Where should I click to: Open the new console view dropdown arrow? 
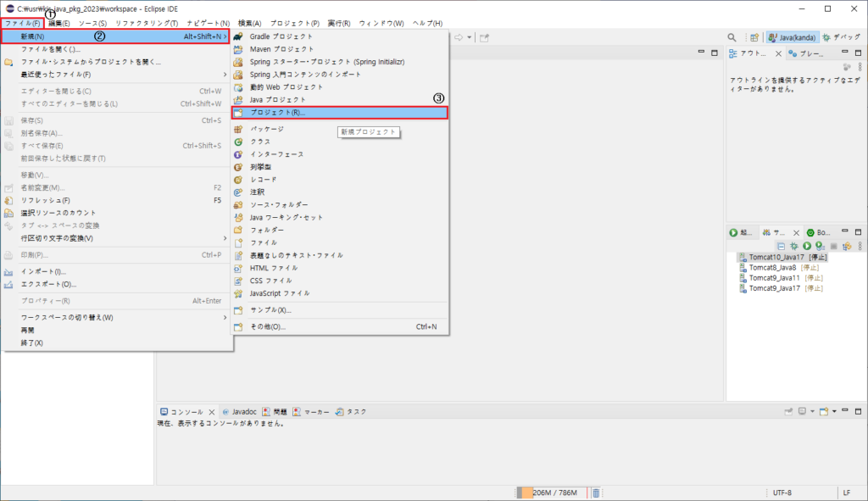834,411
